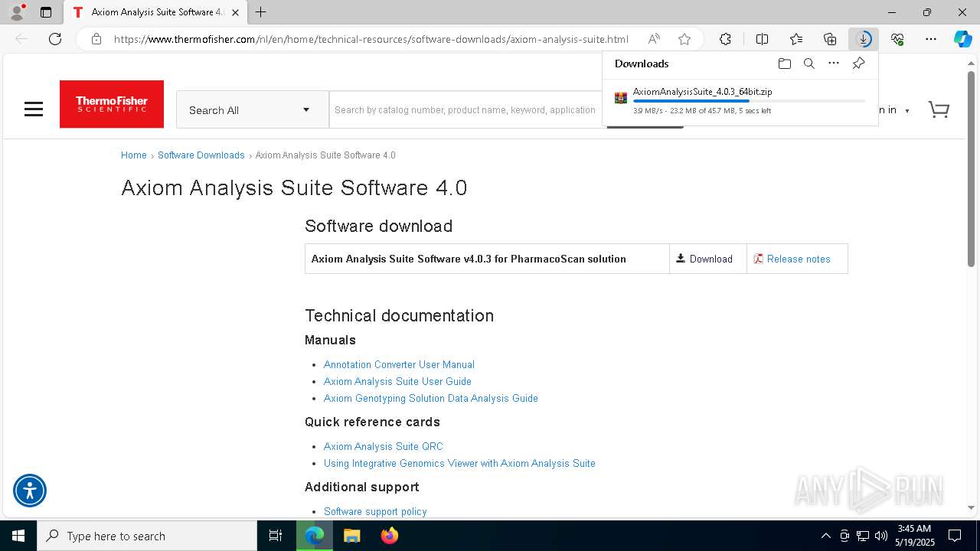Open Annotation Converter User Manual
Screen dimensions: 980x551
click(399, 364)
